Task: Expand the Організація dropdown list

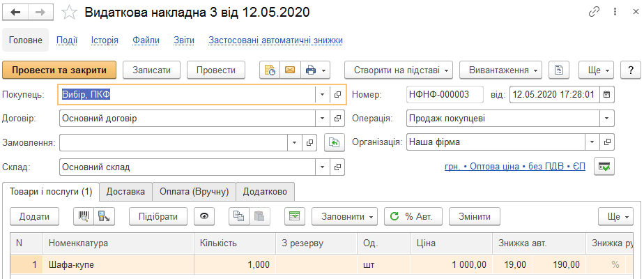Action: click(x=592, y=142)
